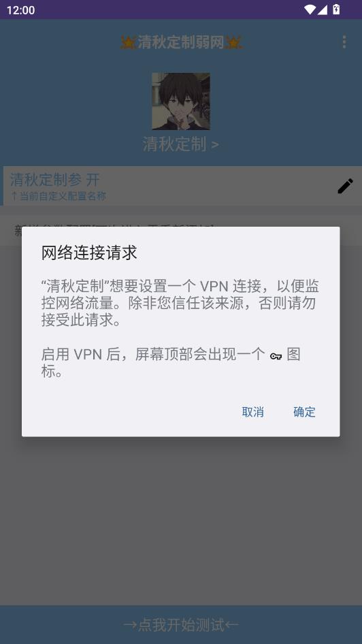Confirm the VPN request with 确定
Viewport: 362px width, 644px height.
click(x=305, y=412)
